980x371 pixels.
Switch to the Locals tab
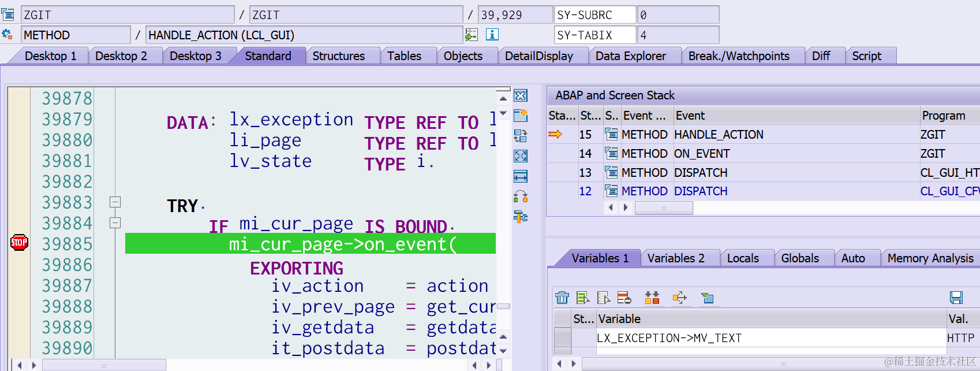coord(743,258)
